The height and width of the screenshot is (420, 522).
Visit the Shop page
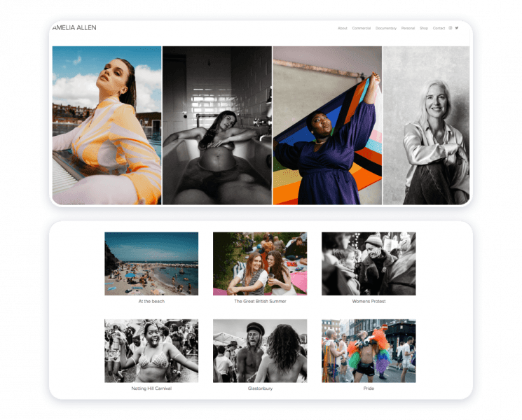(424, 28)
